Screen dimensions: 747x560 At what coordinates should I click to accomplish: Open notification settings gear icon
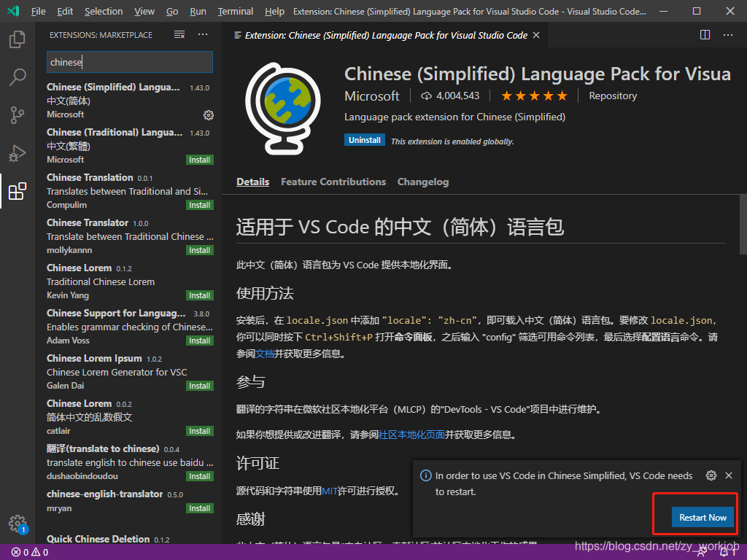coord(711,475)
